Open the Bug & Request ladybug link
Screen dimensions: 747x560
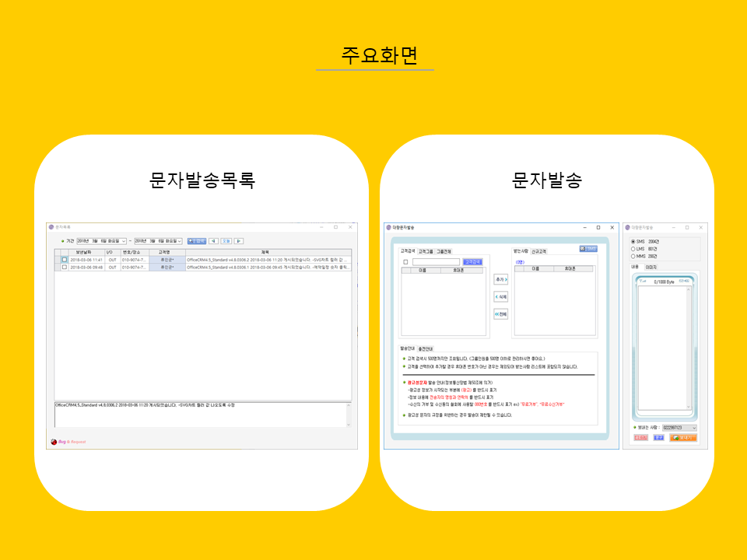68,442
